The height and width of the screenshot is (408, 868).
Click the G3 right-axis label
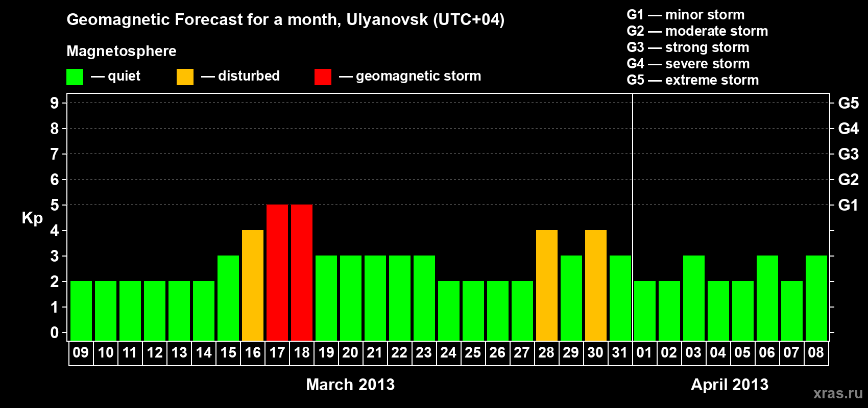tap(849, 154)
